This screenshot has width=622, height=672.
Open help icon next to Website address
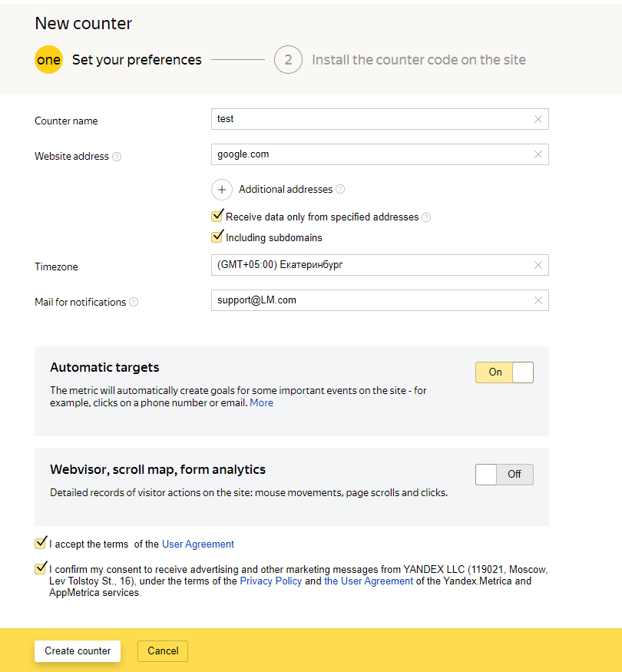click(117, 157)
